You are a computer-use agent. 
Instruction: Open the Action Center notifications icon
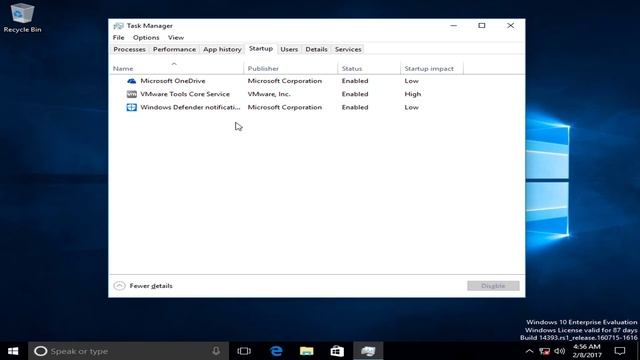point(620,351)
